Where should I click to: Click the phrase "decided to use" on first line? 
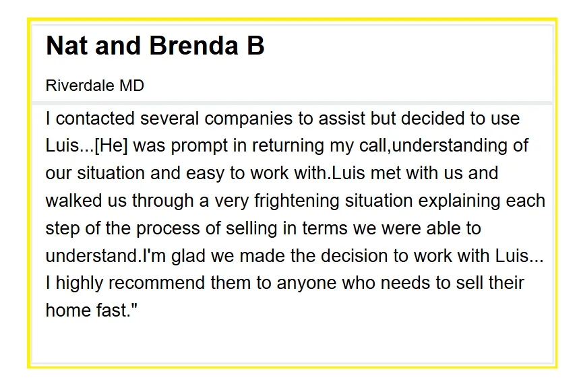tap(460, 119)
